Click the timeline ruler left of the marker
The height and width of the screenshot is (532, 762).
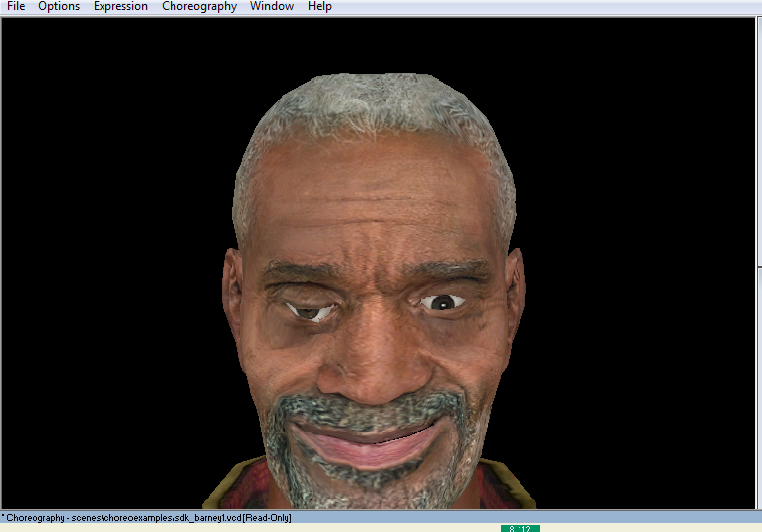click(250, 528)
